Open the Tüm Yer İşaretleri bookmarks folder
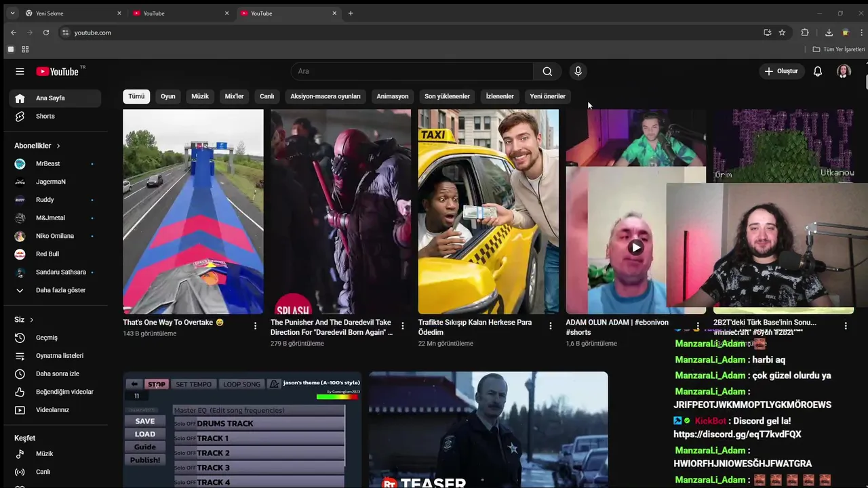 [x=839, y=49]
